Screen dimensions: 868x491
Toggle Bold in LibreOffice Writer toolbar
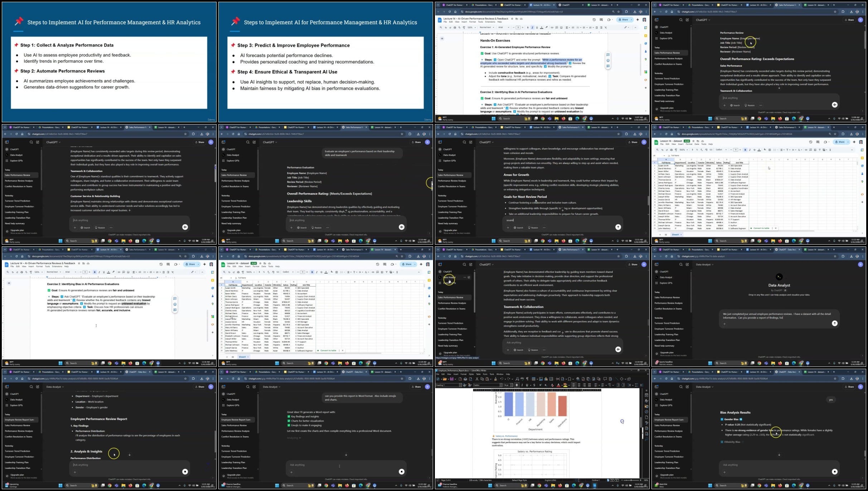517,385
